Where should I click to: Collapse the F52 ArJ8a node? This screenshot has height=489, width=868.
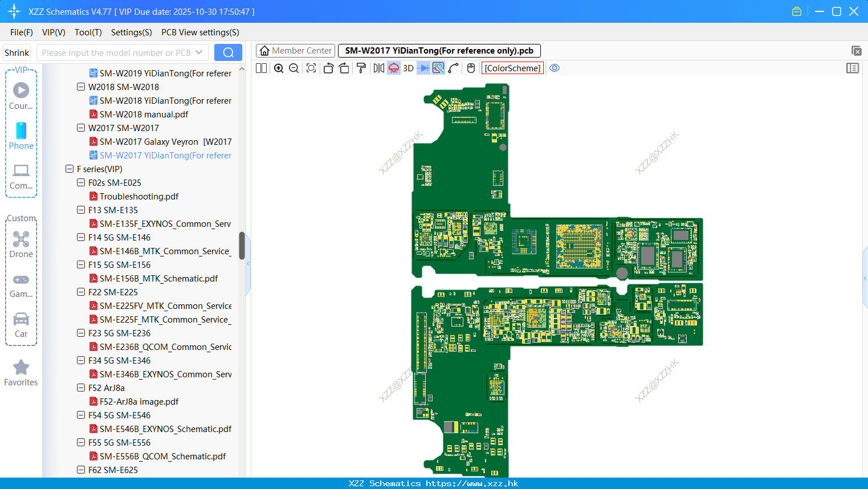tap(81, 388)
